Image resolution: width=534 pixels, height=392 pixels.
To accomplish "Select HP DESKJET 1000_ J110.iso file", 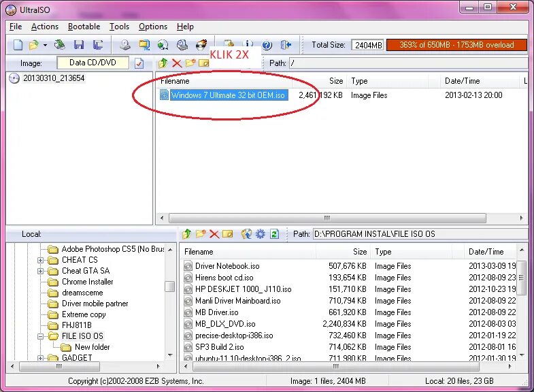I will click(x=243, y=289).
